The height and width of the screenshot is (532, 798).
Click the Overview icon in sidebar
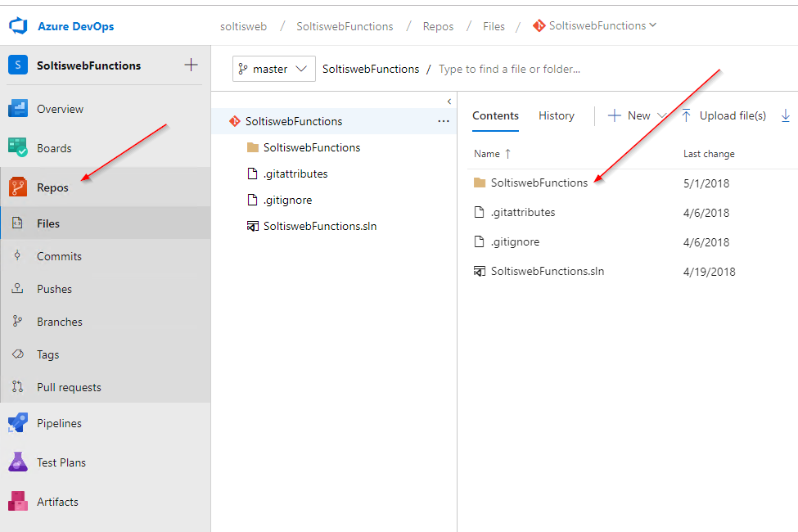[18, 108]
